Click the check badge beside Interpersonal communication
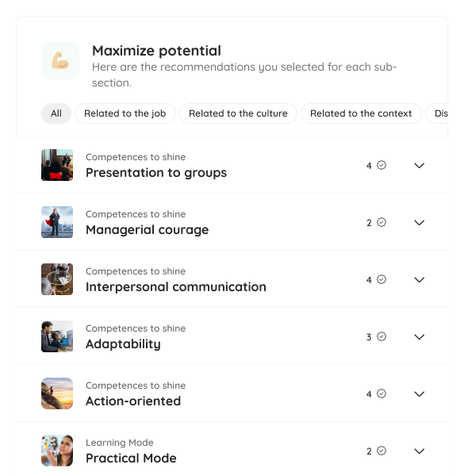464x476 pixels. pyautogui.click(x=382, y=279)
